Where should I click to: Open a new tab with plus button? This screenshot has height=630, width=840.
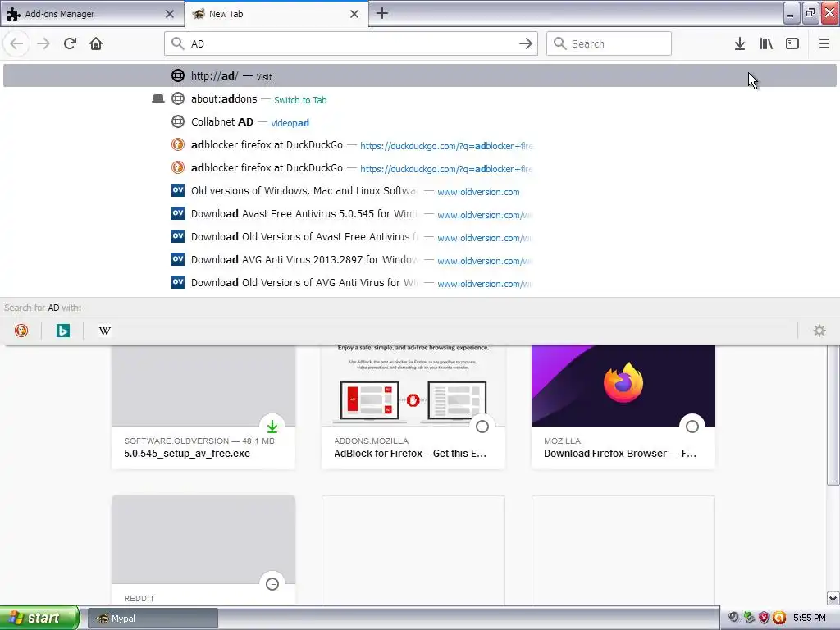(x=382, y=13)
